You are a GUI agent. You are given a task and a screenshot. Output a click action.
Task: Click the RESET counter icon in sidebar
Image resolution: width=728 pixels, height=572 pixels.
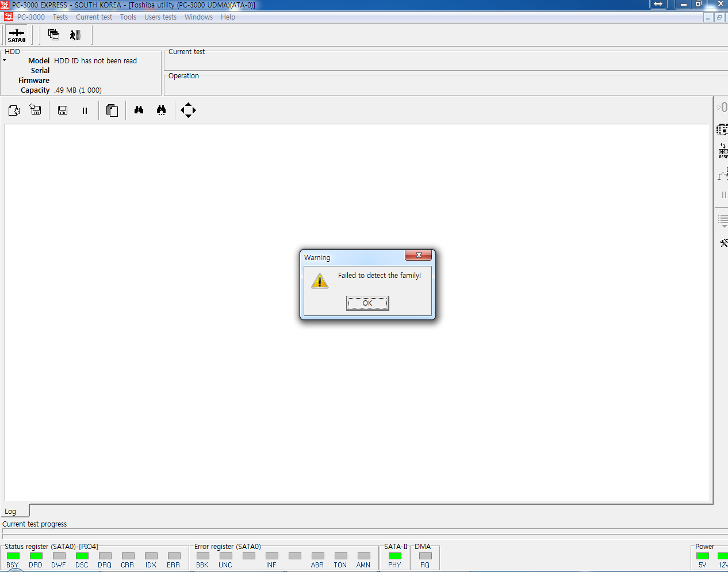[x=723, y=151]
